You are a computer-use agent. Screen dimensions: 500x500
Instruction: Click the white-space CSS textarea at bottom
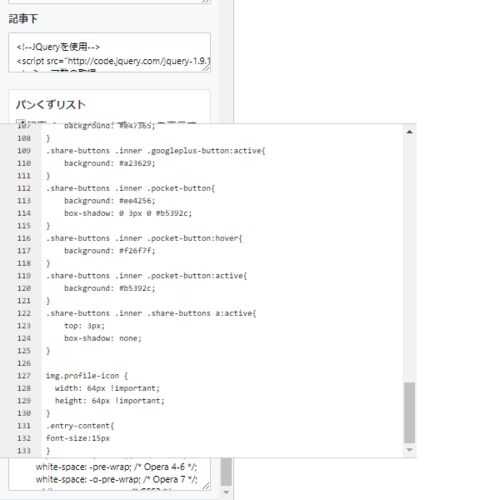109,474
